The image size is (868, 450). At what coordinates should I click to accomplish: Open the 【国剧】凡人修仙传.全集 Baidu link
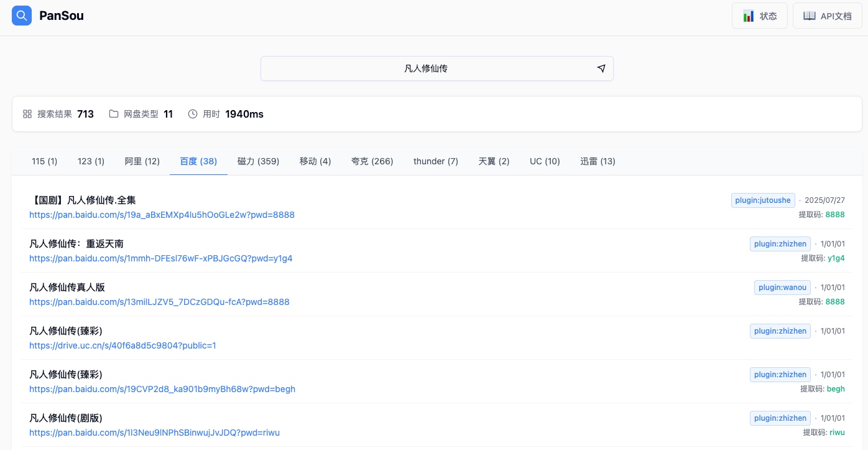[x=162, y=215]
